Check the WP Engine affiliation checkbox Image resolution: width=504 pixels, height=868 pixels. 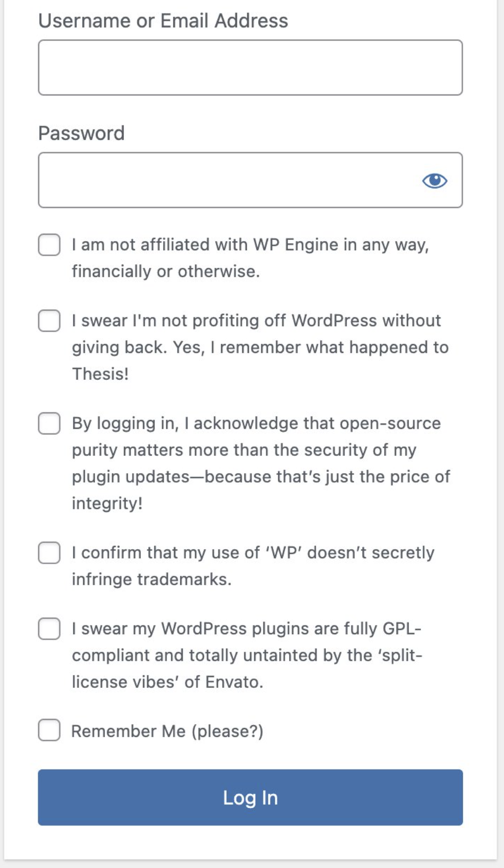coord(49,245)
